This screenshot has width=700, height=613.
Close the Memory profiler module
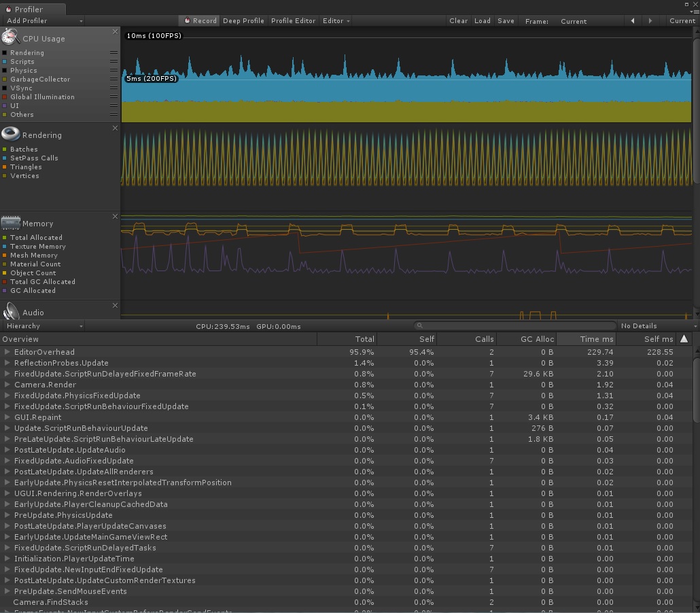pos(115,217)
